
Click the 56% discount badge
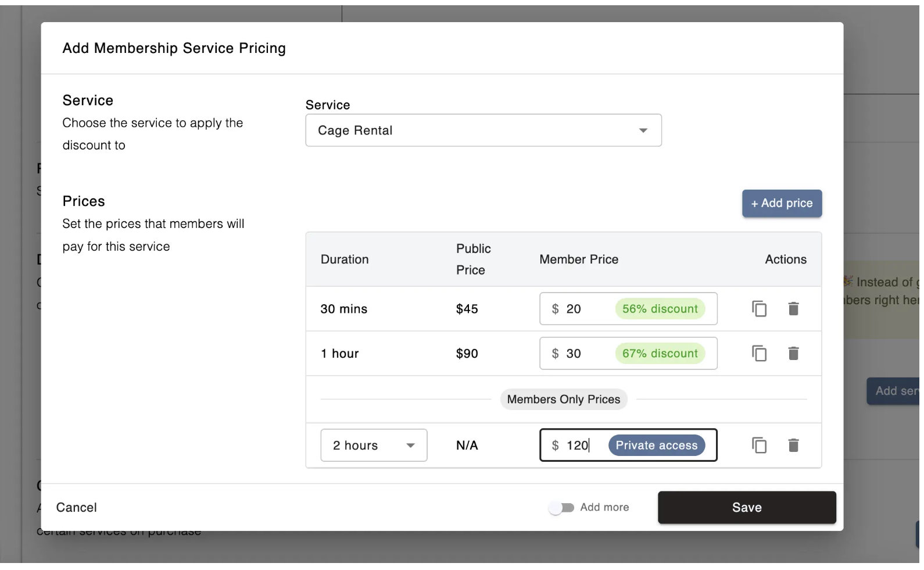[660, 309]
